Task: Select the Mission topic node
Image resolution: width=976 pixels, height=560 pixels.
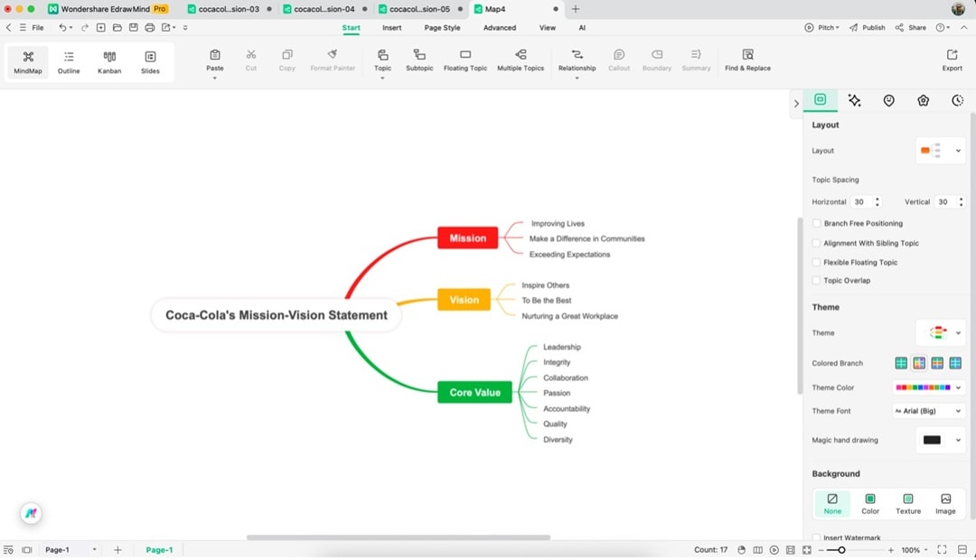Action: [467, 238]
